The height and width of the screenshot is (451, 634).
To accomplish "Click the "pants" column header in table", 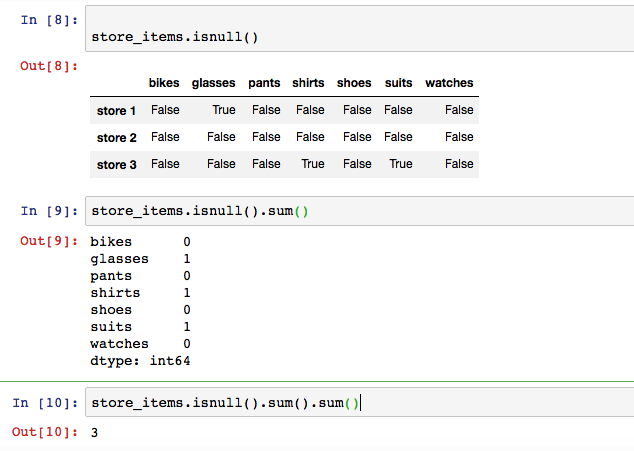I will tap(265, 83).
